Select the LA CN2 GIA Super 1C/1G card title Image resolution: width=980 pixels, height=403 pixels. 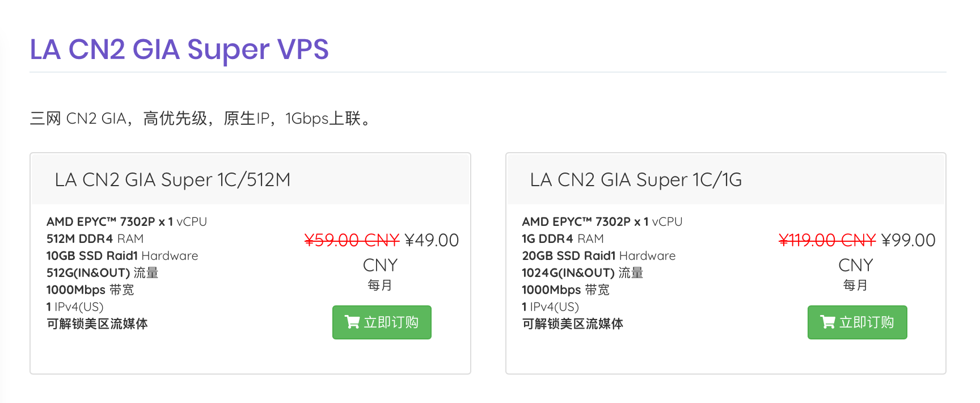pyautogui.click(x=636, y=180)
